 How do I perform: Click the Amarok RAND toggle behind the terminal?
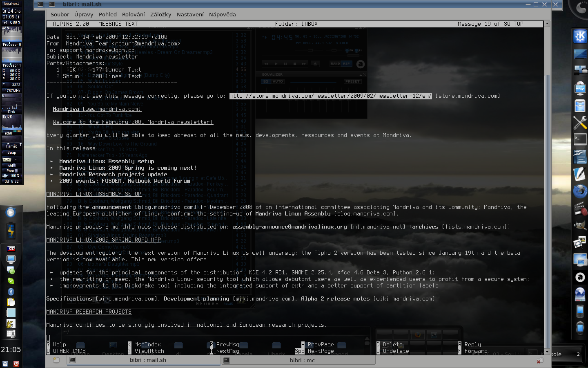335,64
